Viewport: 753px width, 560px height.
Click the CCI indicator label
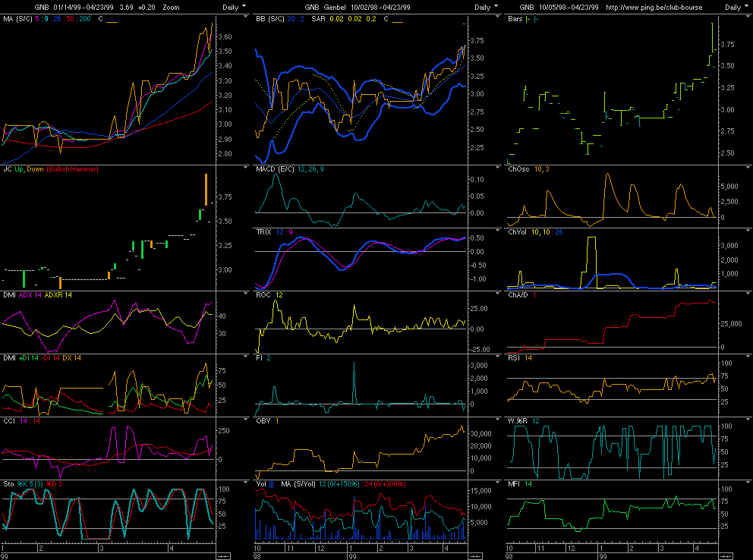pos(9,421)
